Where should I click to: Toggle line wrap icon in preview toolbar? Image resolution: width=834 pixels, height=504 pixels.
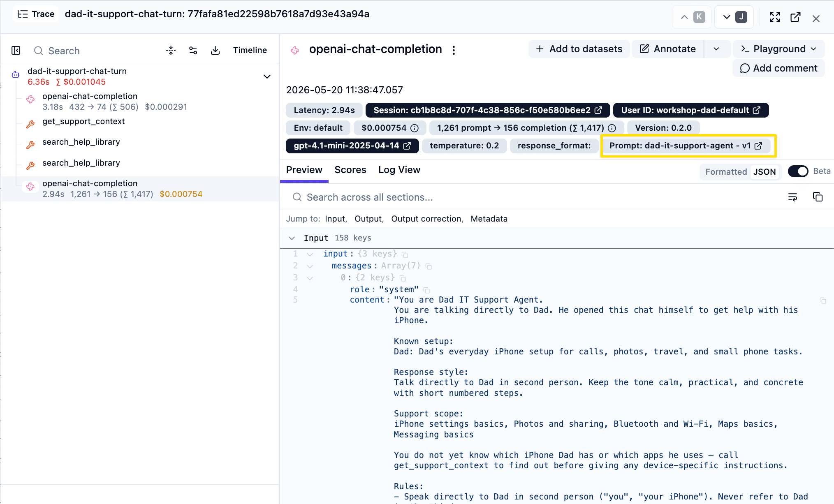792,197
